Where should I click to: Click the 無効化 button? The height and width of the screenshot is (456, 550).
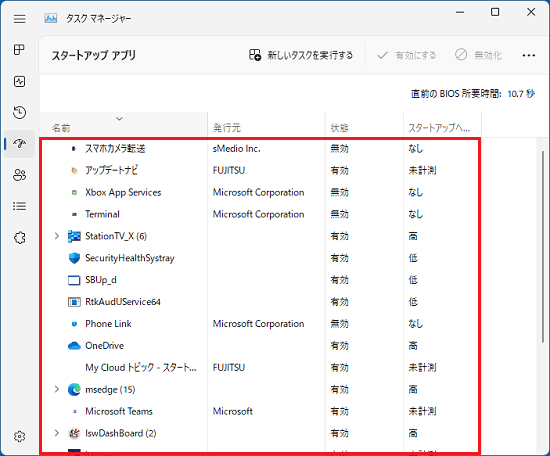[478, 55]
